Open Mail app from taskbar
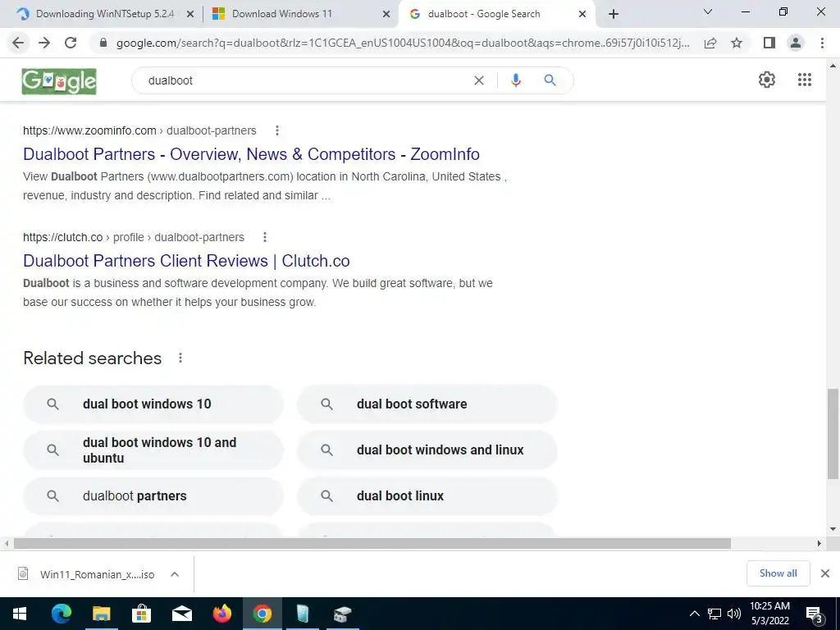The width and height of the screenshot is (840, 630). (x=181, y=614)
